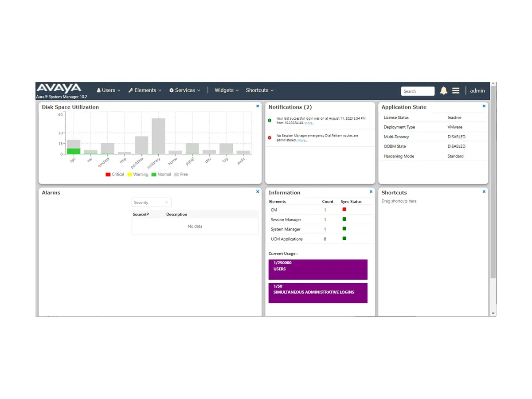Click the Sync Status column header
Screen dimensions: 532x399
coord(351,202)
